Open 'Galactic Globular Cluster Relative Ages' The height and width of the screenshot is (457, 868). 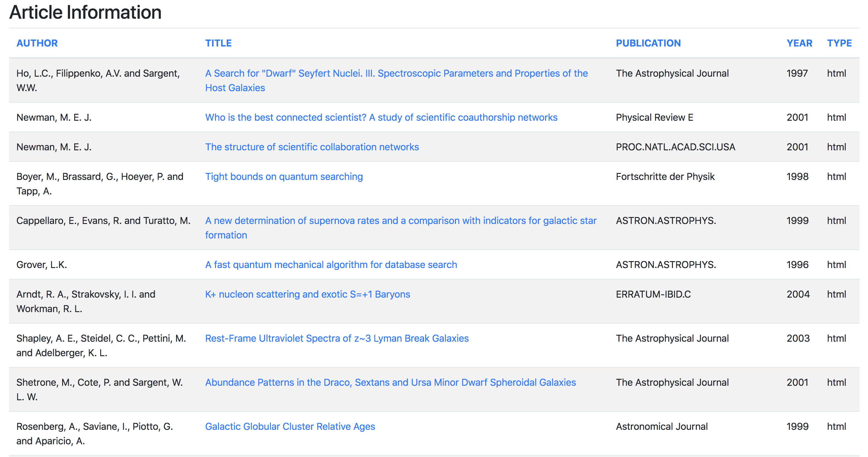point(290,426)
